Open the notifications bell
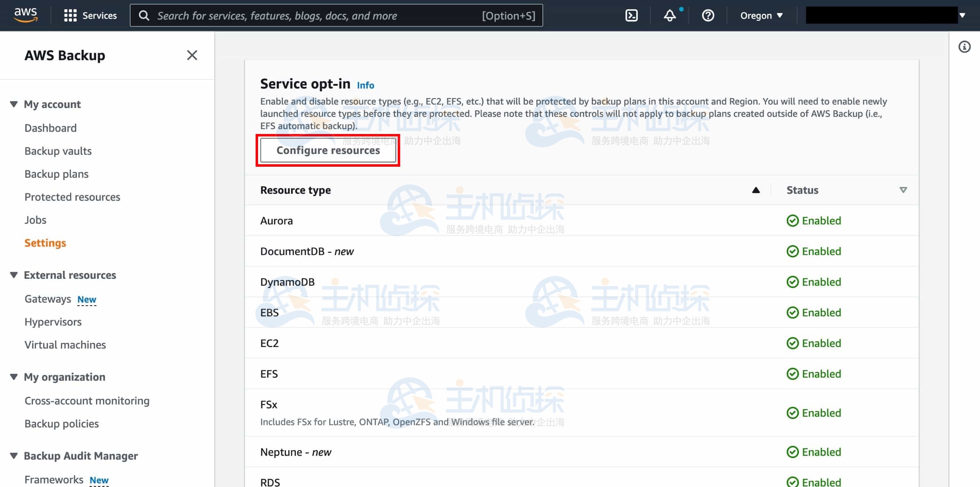Screen dimensions: 980x487 coord(670,16)
